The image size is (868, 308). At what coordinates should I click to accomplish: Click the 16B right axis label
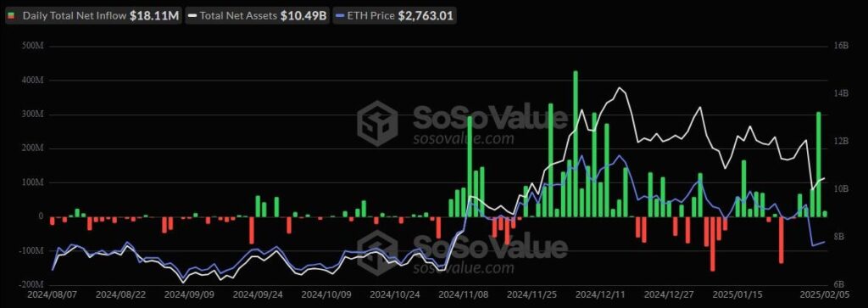[x=840, y=46]
